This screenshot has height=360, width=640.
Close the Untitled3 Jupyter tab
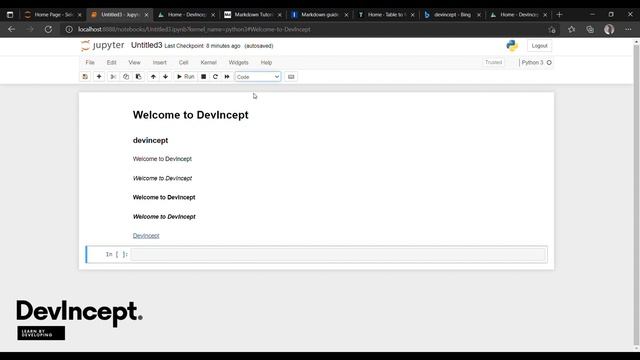[146, 15]
